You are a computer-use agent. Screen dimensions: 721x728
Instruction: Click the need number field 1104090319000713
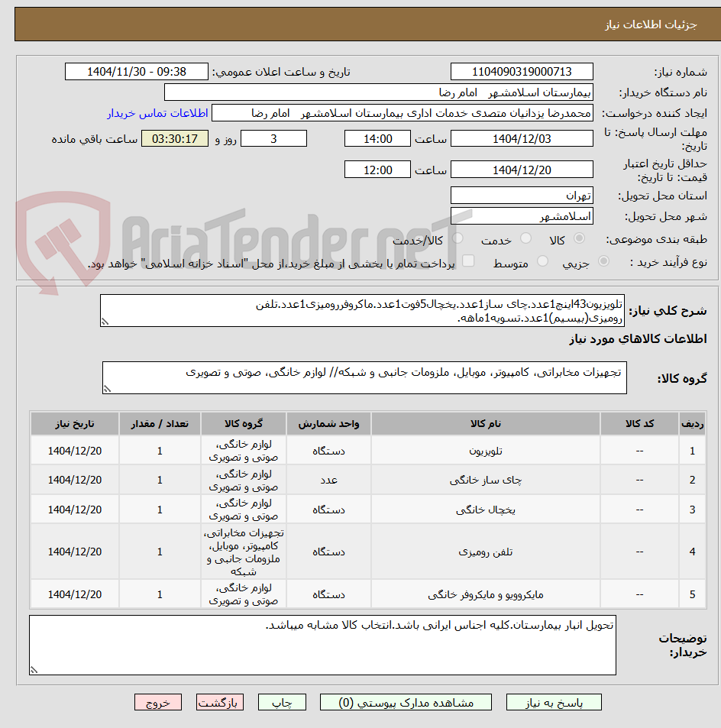(522, 72)
